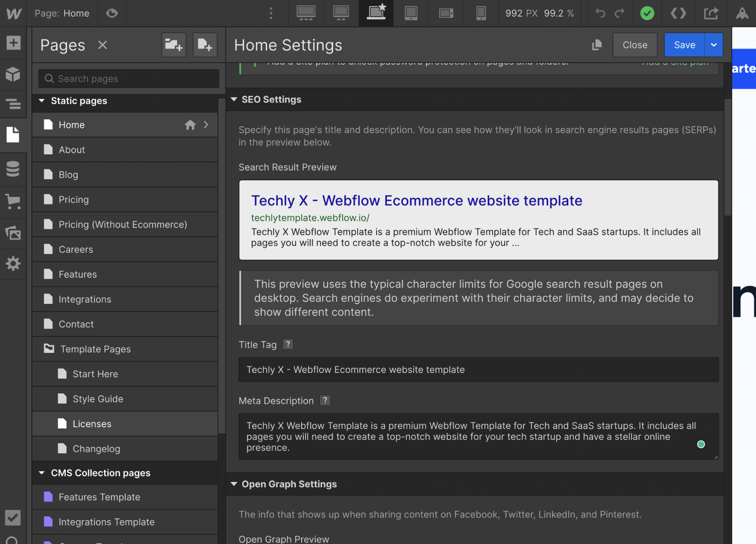Open the Features page

125,274
